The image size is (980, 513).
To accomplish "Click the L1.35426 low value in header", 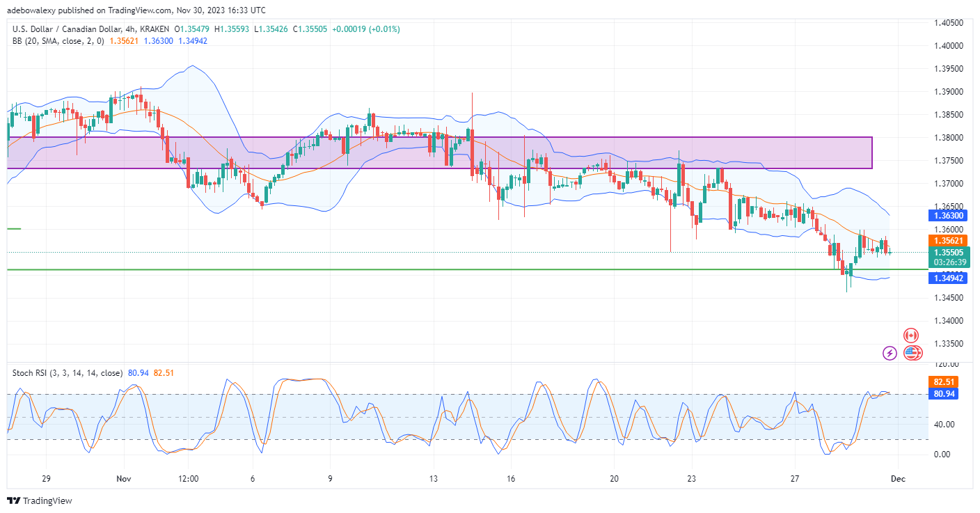I will [x=272, y=29].
